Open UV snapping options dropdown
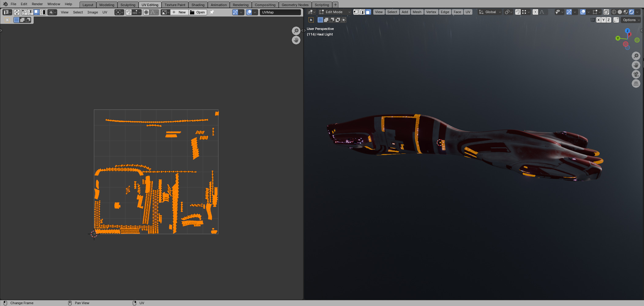 (x=137, y=12)
